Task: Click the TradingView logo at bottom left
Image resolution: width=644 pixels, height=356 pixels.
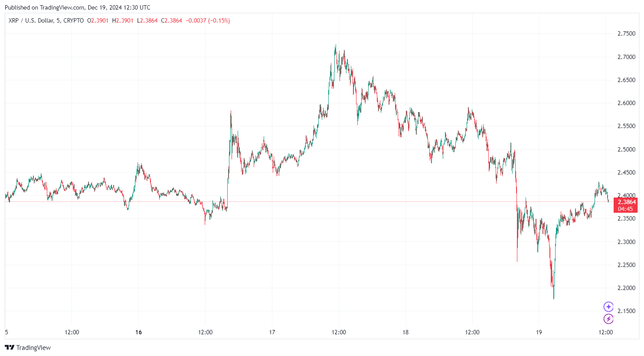Action: coord(28,347)
